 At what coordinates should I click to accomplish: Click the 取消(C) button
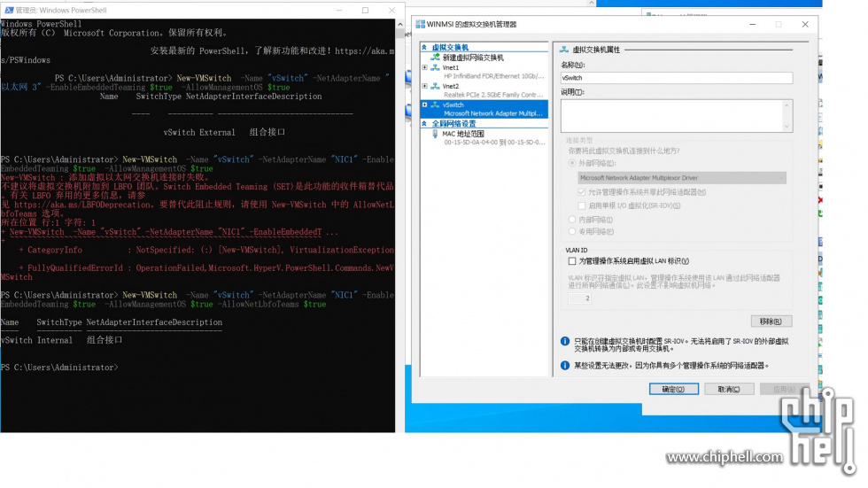coord(729,389)
